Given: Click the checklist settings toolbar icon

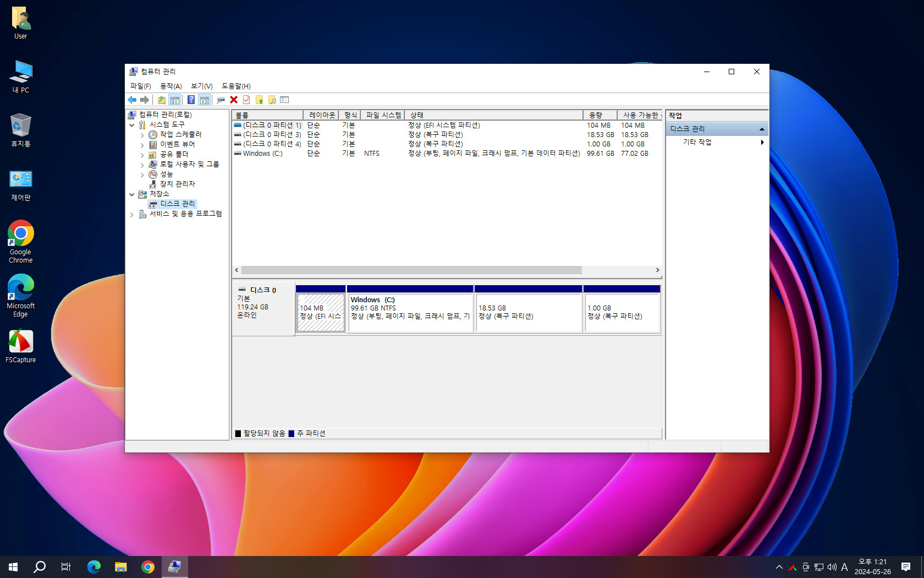Looking at the screenshot, I should point(284,100).
